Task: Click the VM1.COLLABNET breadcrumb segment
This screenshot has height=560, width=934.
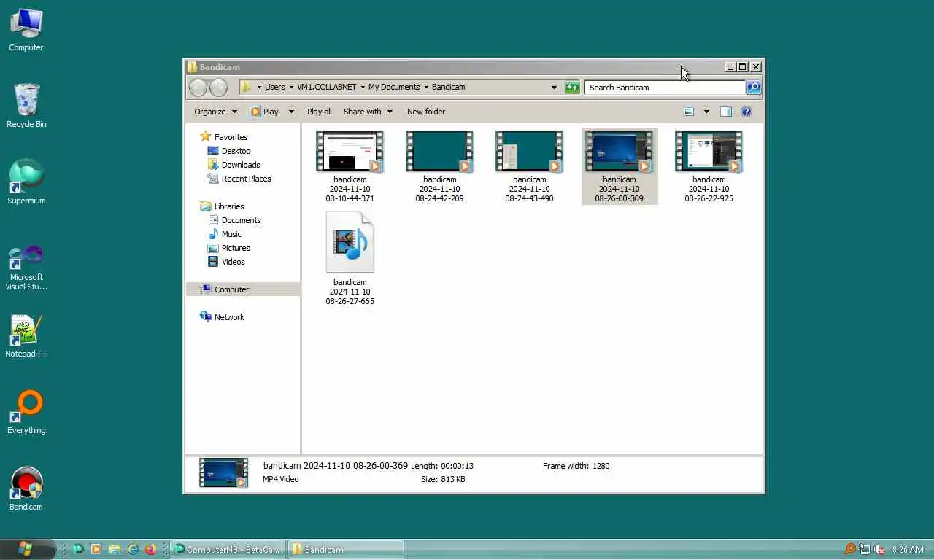Action: 326,87
